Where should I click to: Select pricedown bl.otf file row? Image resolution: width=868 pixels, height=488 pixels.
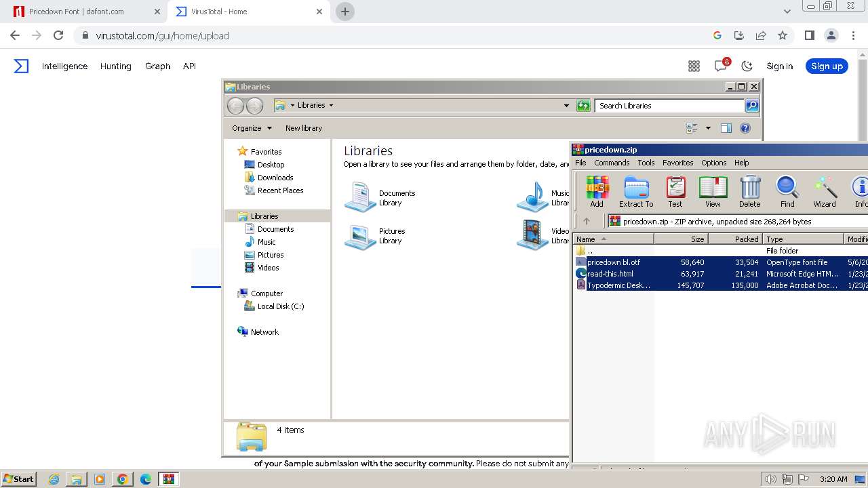(x=720, y=262)
